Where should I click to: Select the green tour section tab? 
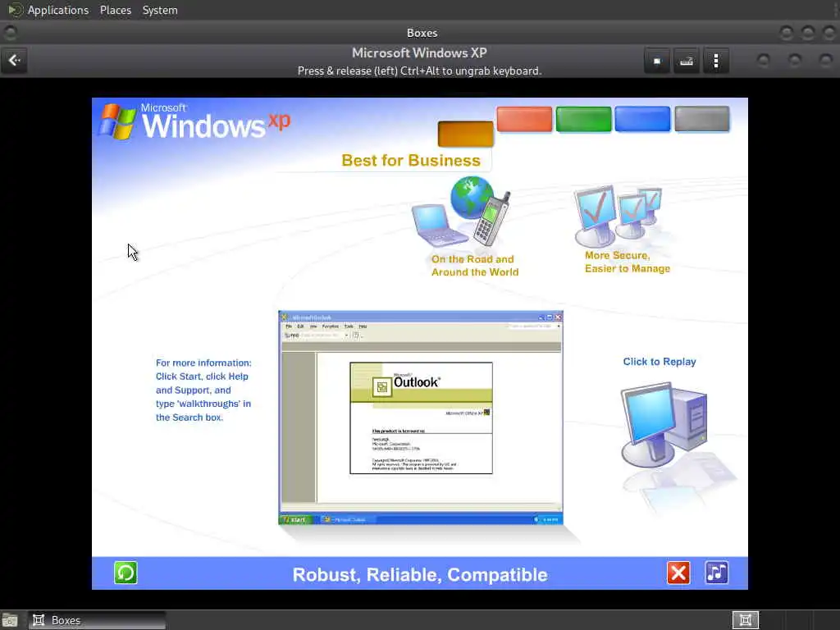583,119
